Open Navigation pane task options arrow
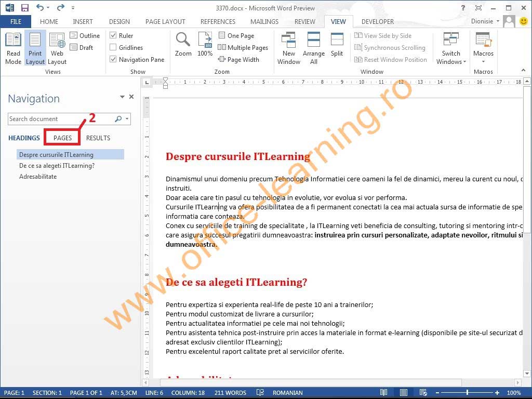 pos(122,97)
